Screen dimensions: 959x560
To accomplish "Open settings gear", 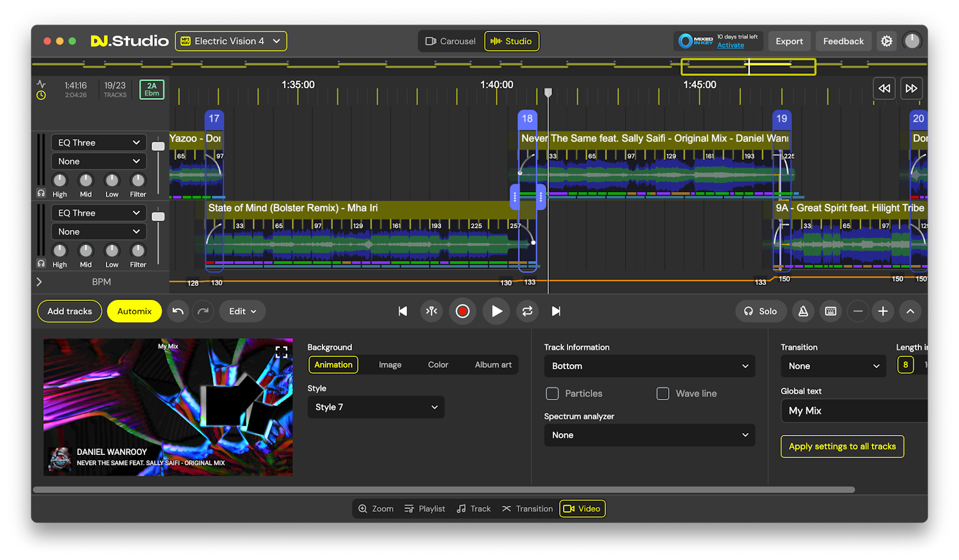I will tap(887, 41).
